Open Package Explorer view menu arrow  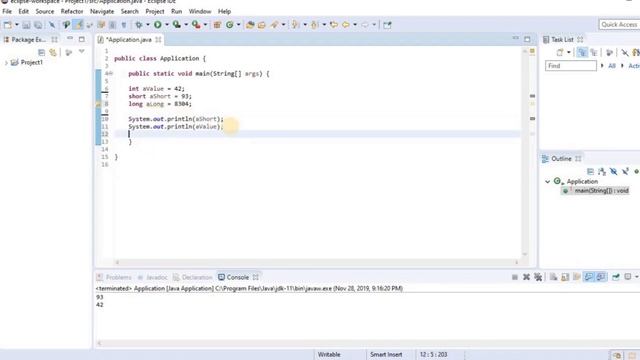(x=82, y=52)
